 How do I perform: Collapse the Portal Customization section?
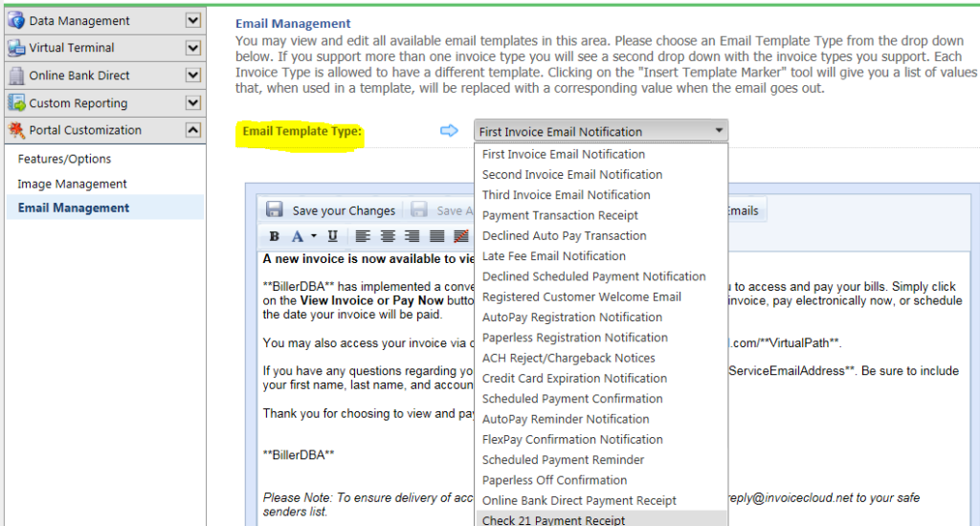(192, 130)
